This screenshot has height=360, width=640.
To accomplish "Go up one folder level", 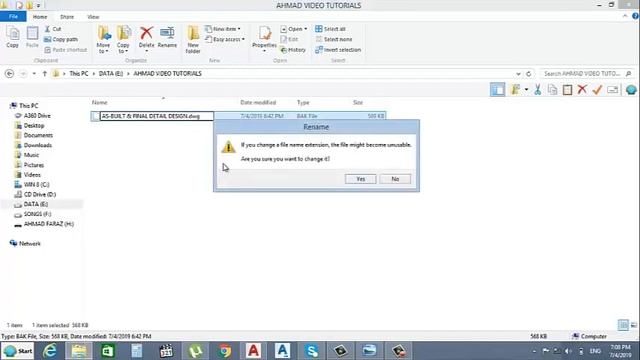I will pos(44,73).
